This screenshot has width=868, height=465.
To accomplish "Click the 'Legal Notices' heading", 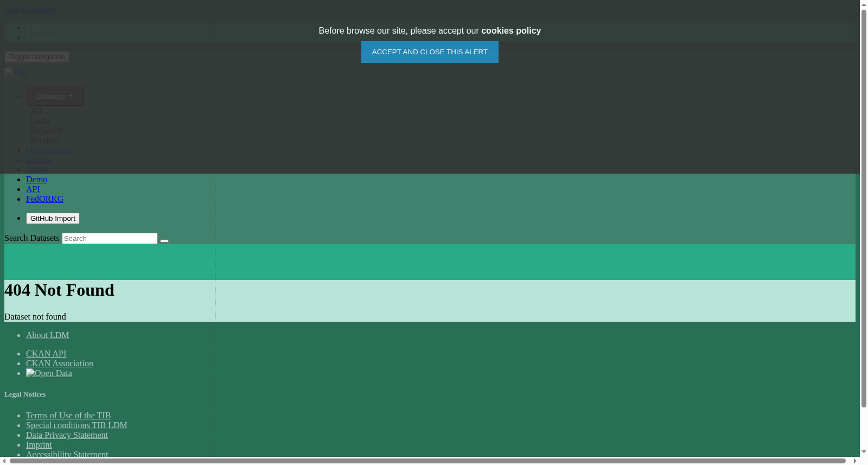I will point(25,394).
